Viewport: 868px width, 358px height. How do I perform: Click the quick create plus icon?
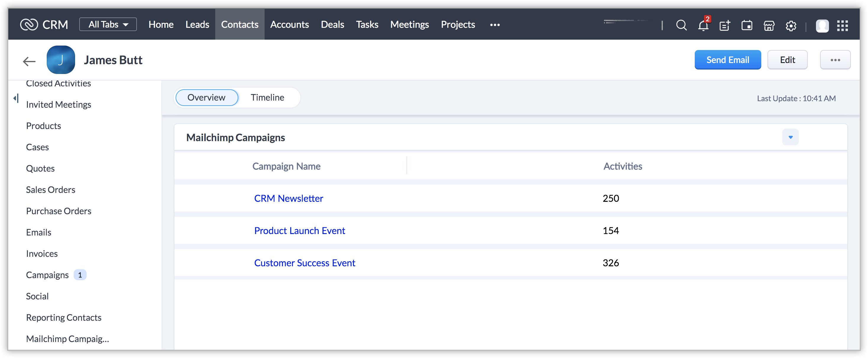pos(724,25)
